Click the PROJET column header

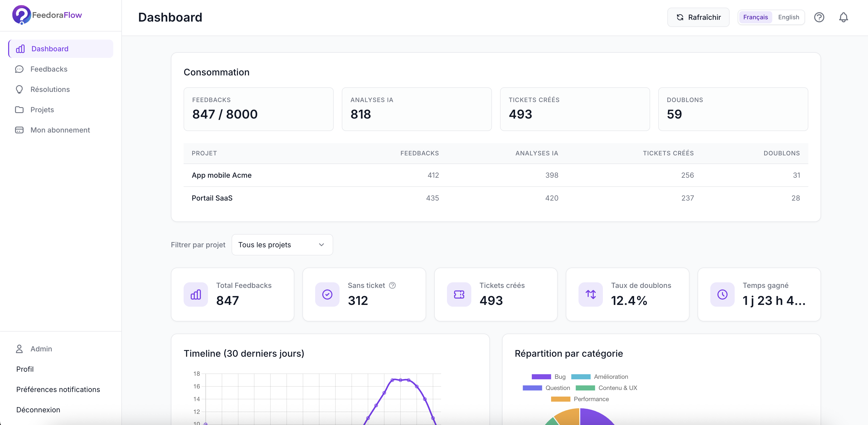click(x=204, y=153)
